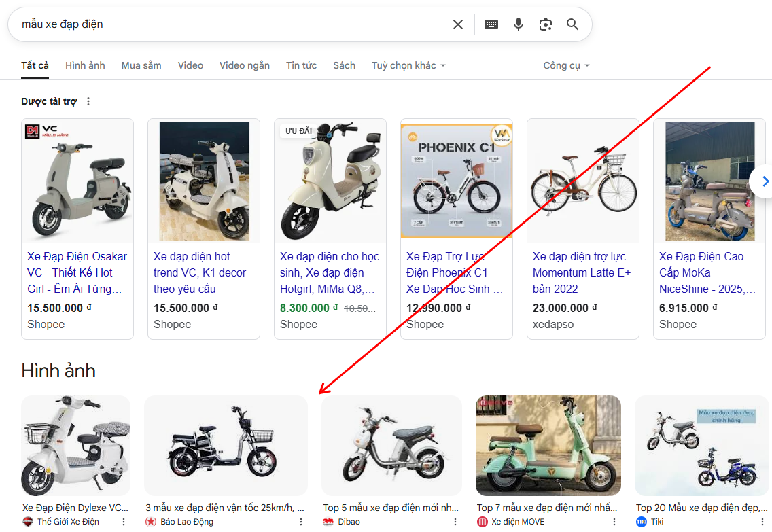Screen dimensions: 772x532
Task: Click the 12.990.000 đ price text
Action: click(x=438, y=308)
